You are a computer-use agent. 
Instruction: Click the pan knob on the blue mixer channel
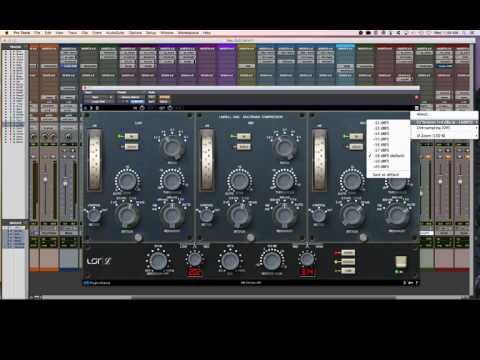tap(68, 136)
